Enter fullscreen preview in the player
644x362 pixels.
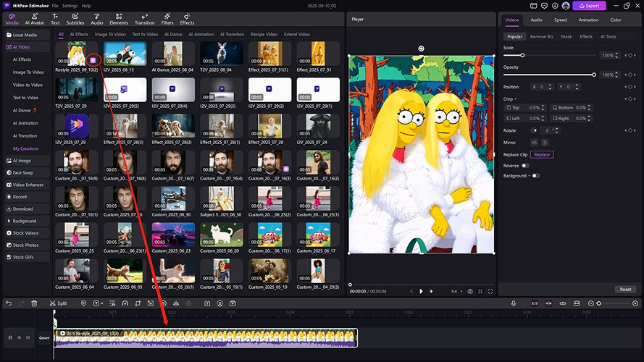[x=490, y=291]
